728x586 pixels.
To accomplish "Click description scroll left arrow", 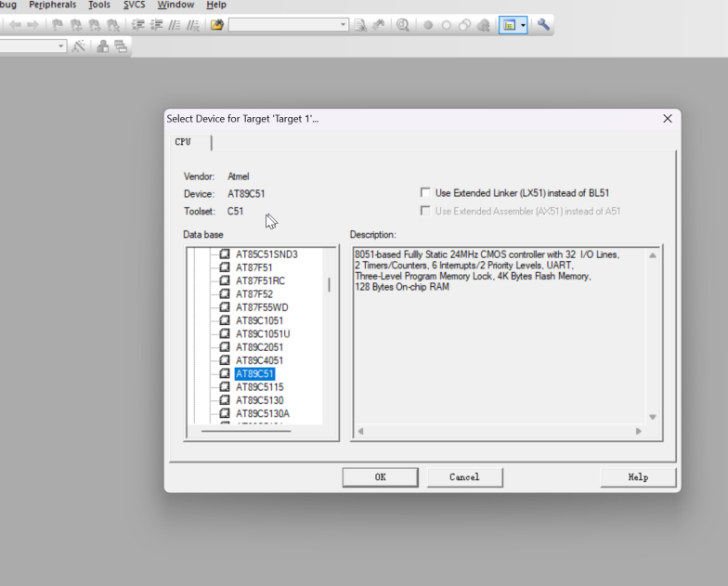I will [x=360, y=431].
